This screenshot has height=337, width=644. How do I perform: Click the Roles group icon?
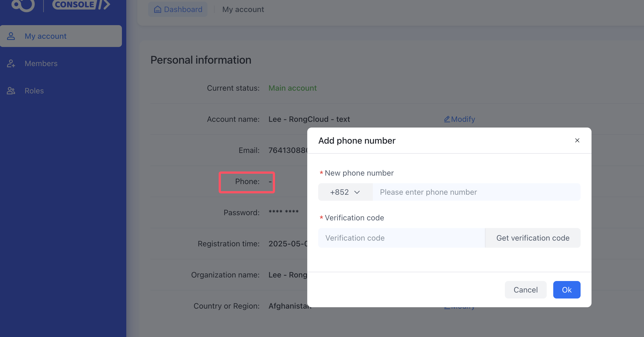11,91
